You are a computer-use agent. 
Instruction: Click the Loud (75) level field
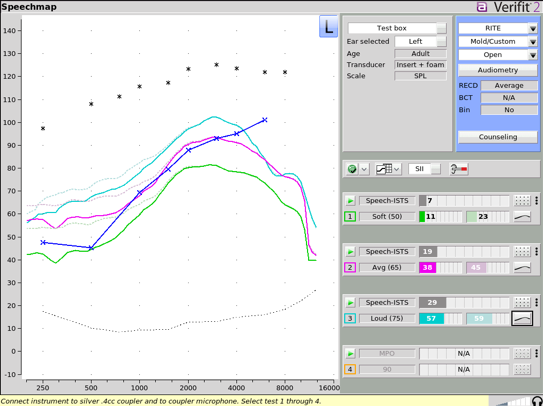(x=387, y=318)
